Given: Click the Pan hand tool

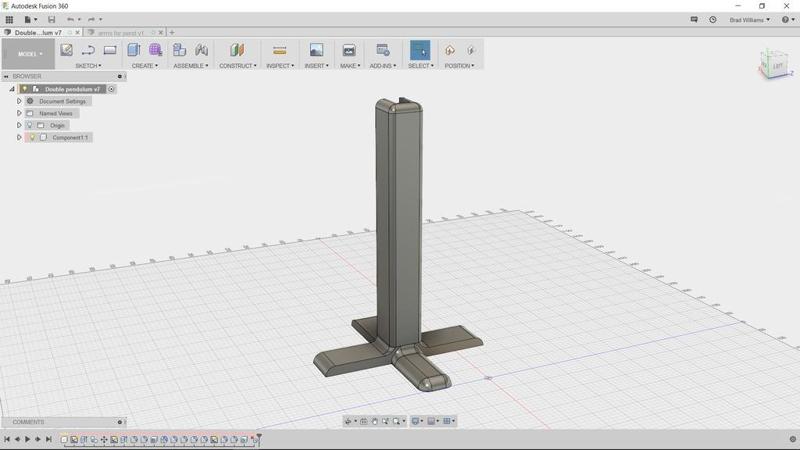Looking at the screenshot, I should click(374, 421).
